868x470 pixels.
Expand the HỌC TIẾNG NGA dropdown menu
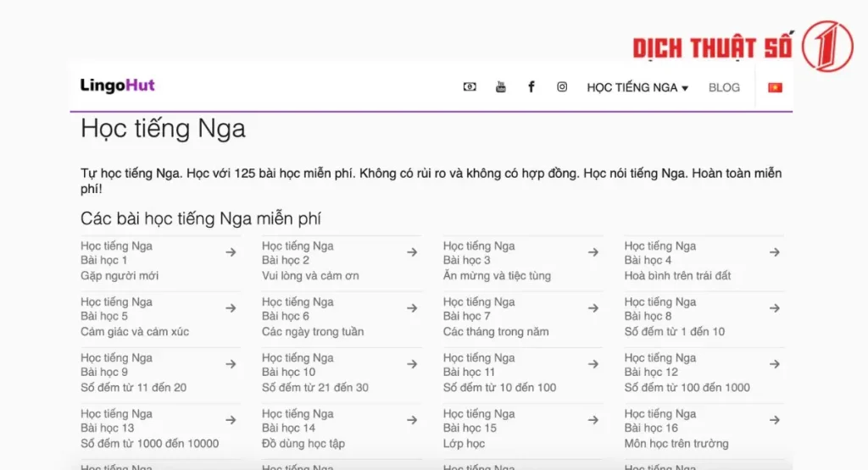637,87
